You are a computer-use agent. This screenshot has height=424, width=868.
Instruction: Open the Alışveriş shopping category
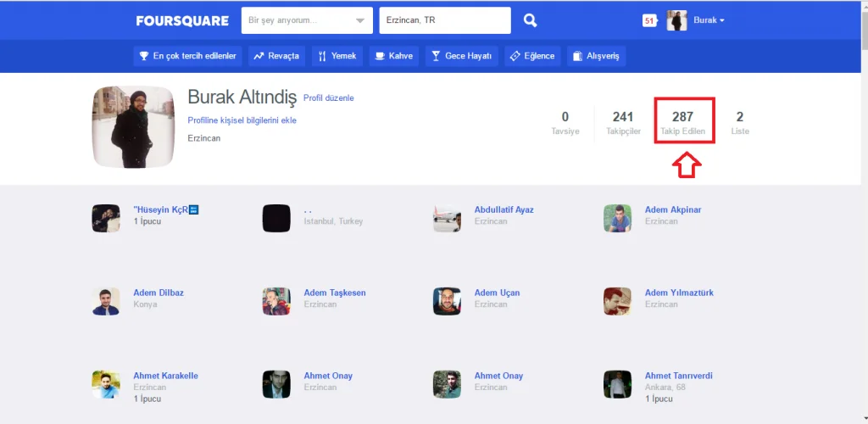[596, 56]
